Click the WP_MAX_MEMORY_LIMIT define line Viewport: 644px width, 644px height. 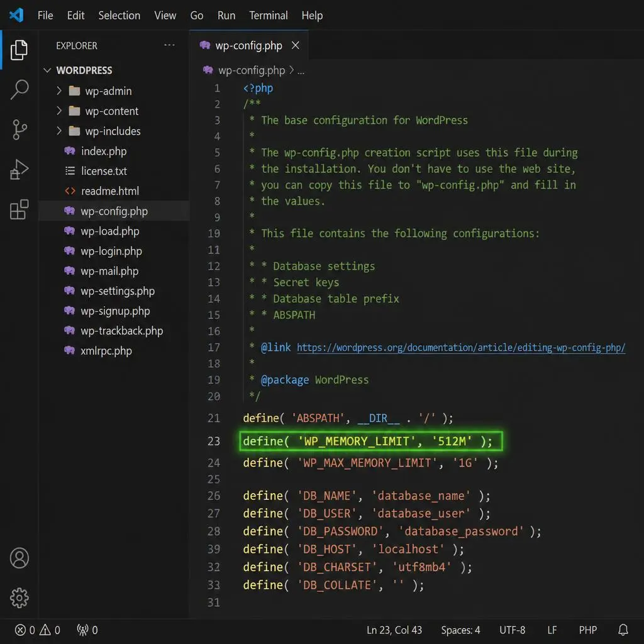point(370,464)
